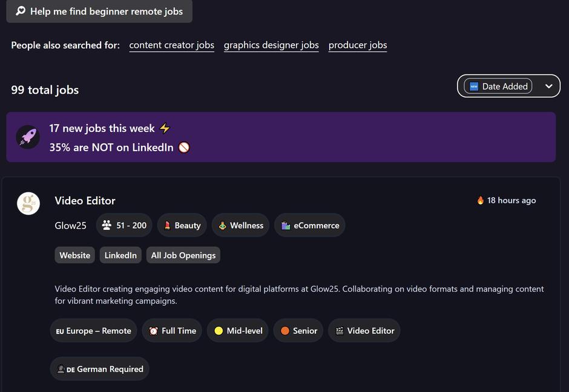The height and width of the screenshot is (392, 569).
Task: Click the LinkedIn button on the Glow25 listing
Action: pyautogui.click(x=120, y=255)
